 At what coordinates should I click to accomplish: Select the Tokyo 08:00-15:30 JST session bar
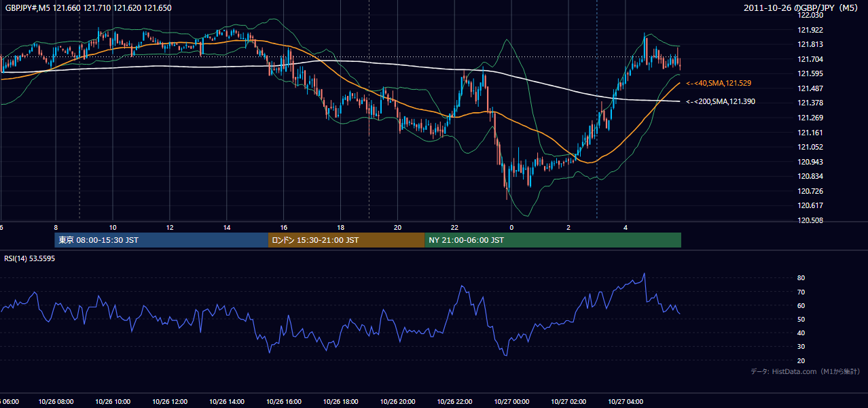[x=162, y=240]
